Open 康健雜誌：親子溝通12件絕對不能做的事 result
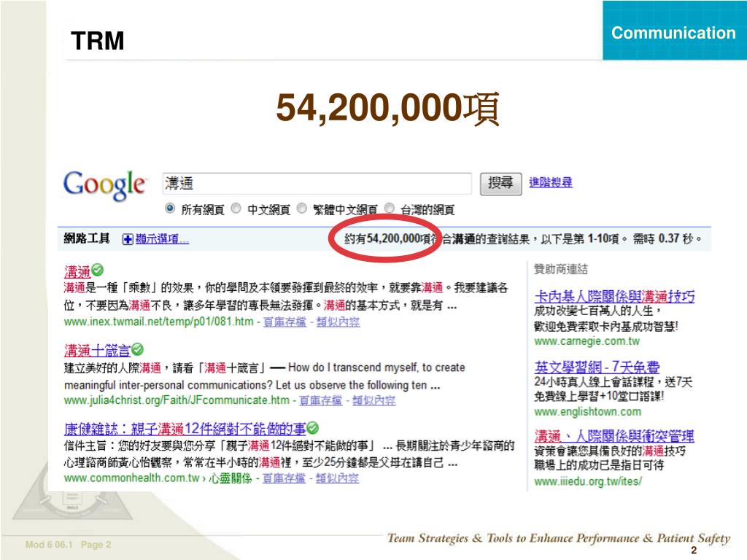The width and height of the screenshot is (747, 560). [185, 429]
